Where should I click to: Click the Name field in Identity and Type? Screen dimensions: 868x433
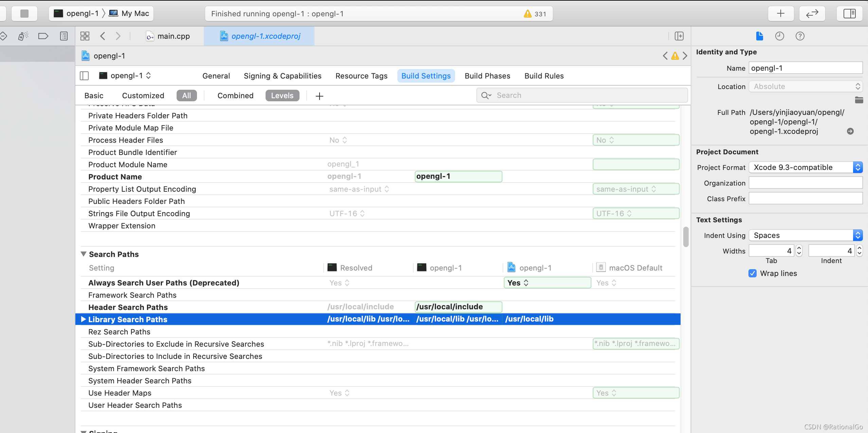(806, 68)
